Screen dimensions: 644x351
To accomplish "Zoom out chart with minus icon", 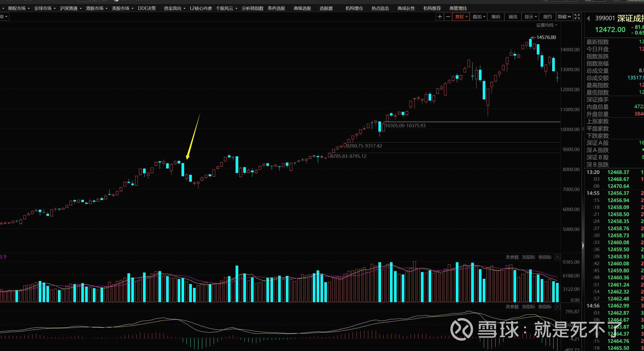I will pyautogui.click(x=448, y=17).
